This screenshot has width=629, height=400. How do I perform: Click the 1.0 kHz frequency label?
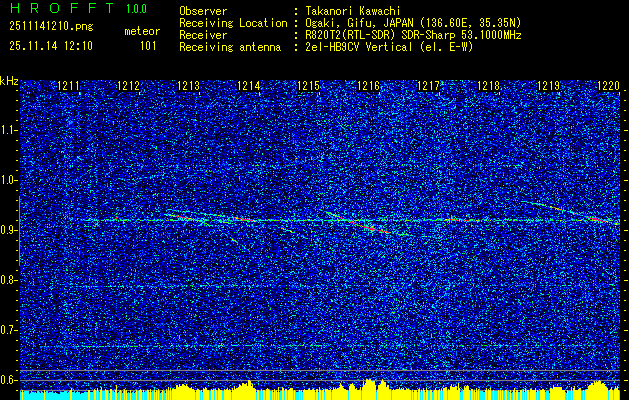click(9, 181)
